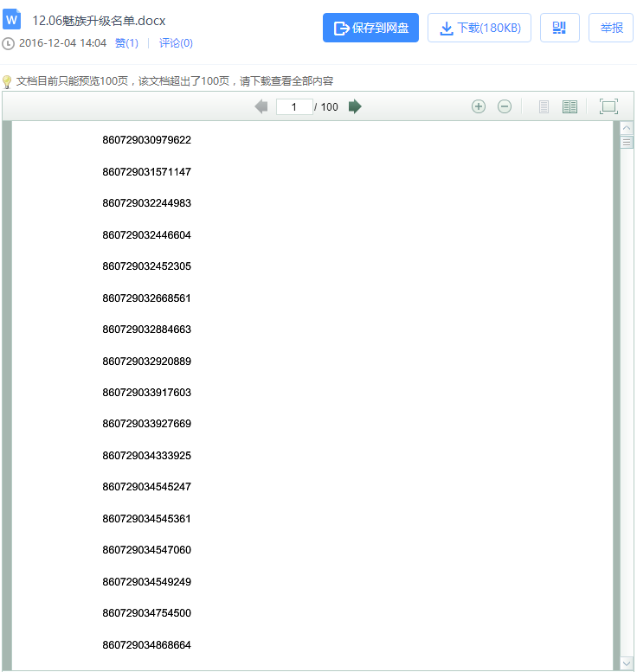Switch to two-page view icon
This screenshot has width=637, height=672.
[x=569, y=106]
